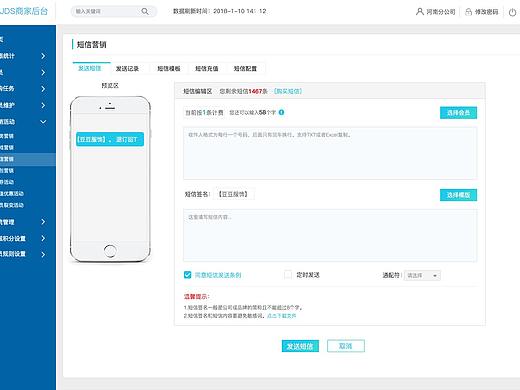The height and width of the screenshot is (390, 520).
Task: Click the 选择会员 button
Action: 458,113
